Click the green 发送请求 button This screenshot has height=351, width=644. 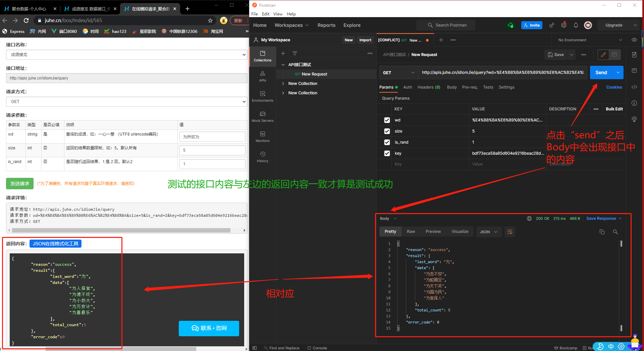20,184
